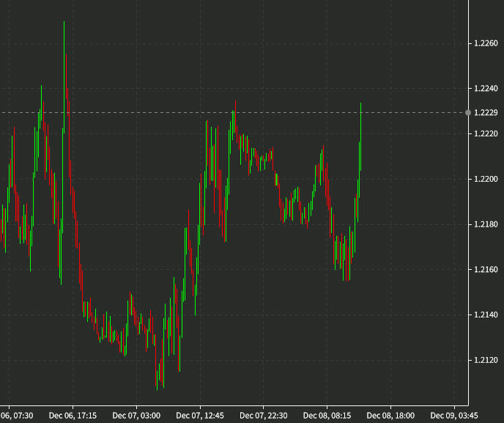Click the current price marker 1.2229

486,113
